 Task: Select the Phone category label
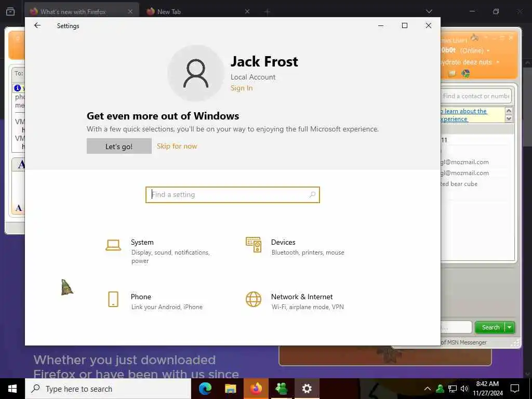coord(141,297)
